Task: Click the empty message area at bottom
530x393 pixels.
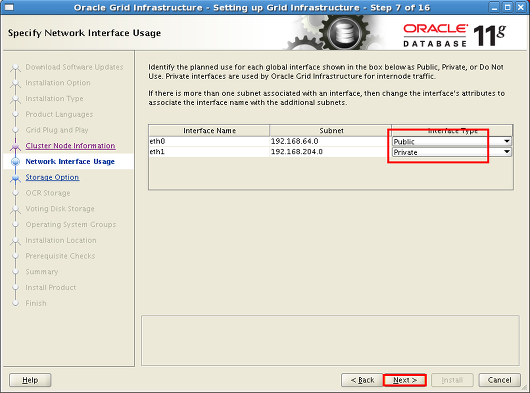Action: (330, 340)
